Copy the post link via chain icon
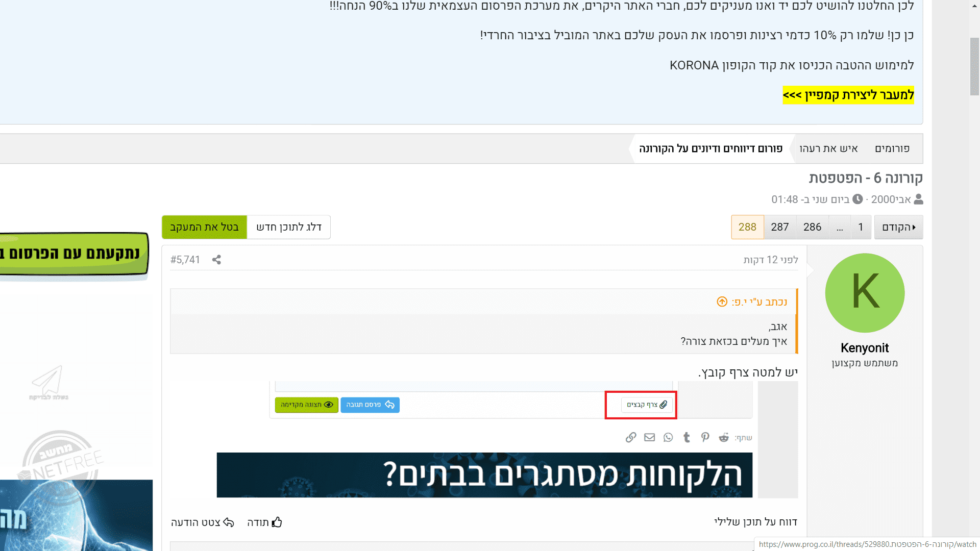Image resolution: width=980 pixels, height=551 pixels. pyautogui.click(x=631, y=437)
